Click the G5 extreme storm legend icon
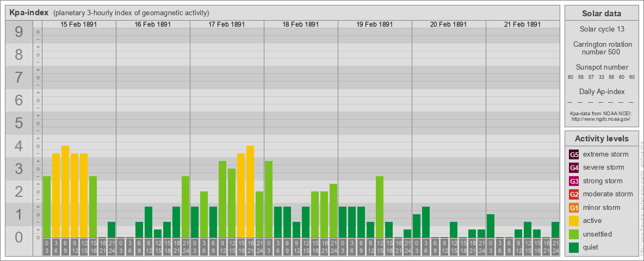 [574, 154]
